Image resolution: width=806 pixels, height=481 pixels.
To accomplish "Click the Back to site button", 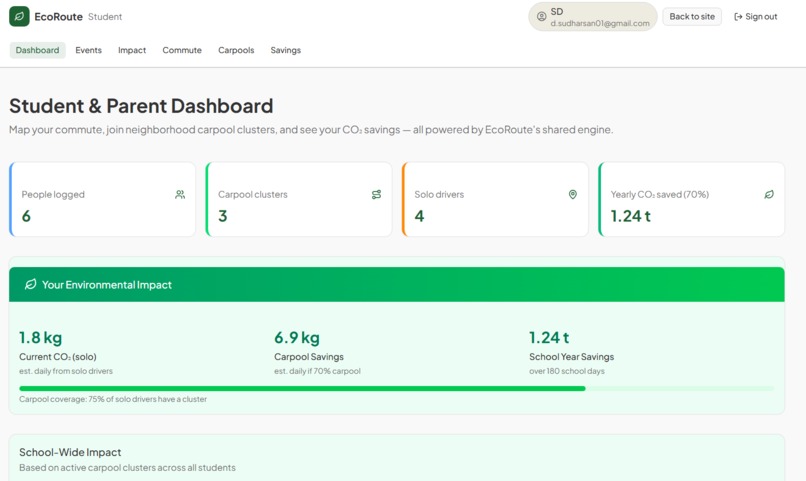I will click(x=692, y=16).
